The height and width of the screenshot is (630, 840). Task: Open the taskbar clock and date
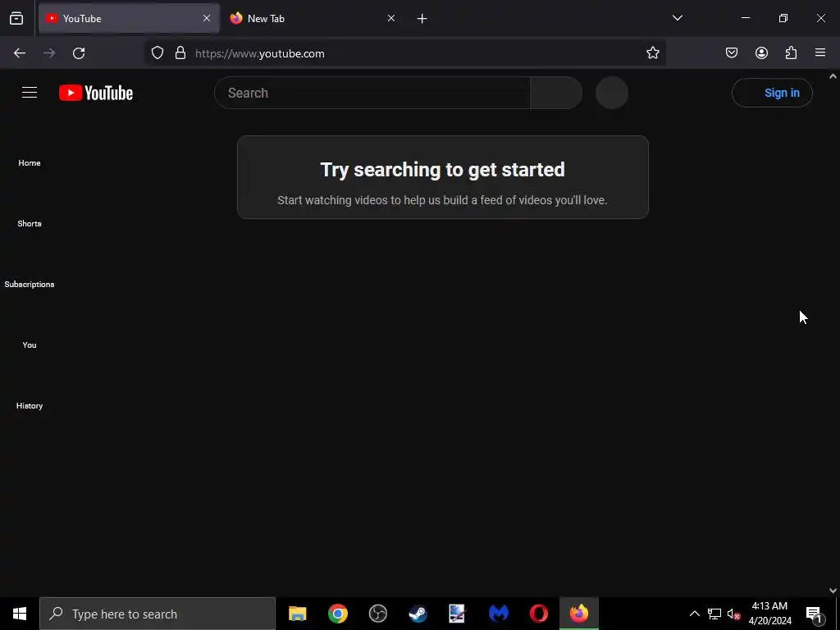click(769, 614)
